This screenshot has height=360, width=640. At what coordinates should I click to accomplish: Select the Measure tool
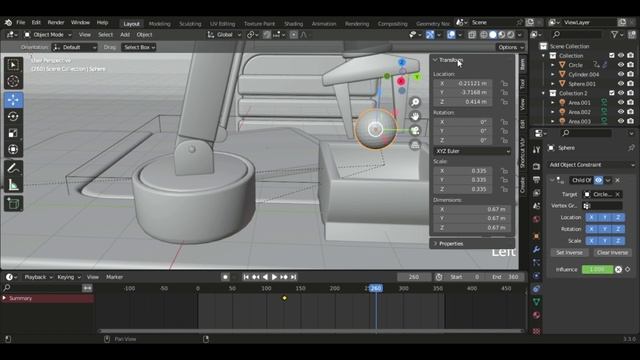point(13,185)
